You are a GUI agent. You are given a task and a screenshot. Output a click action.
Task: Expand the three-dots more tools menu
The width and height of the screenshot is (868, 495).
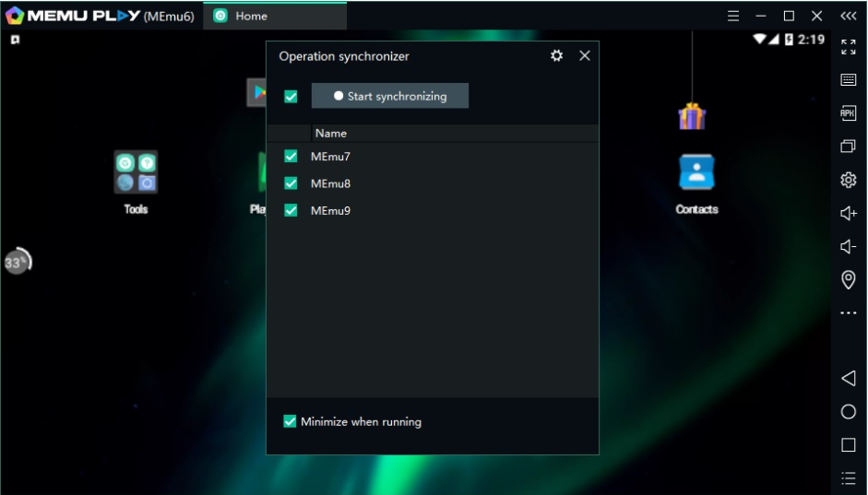[x=849, y=313]
